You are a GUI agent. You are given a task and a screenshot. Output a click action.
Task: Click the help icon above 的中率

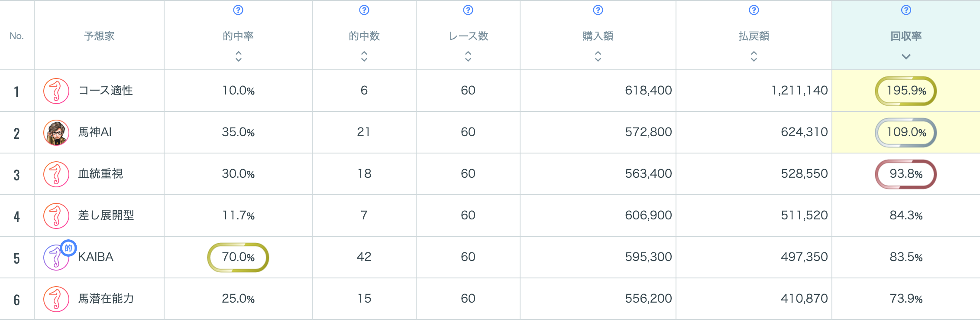[238, 10]
